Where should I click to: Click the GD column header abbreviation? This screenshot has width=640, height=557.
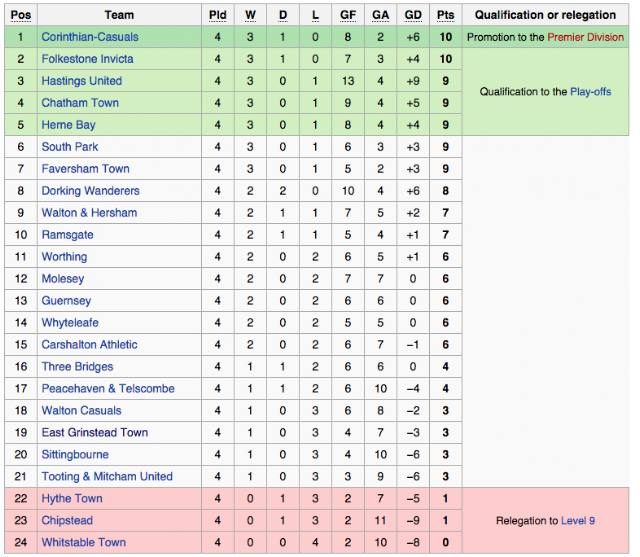[x=413, y=15]
